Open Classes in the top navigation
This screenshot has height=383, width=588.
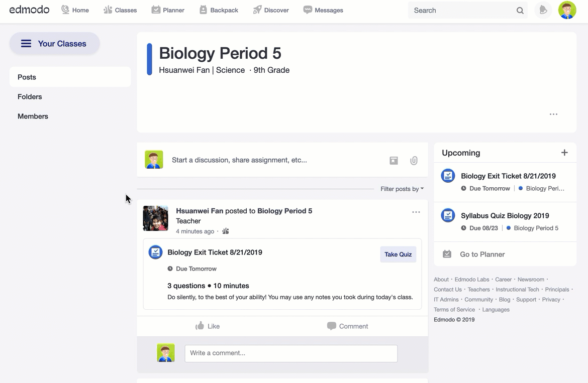(120, 10)
